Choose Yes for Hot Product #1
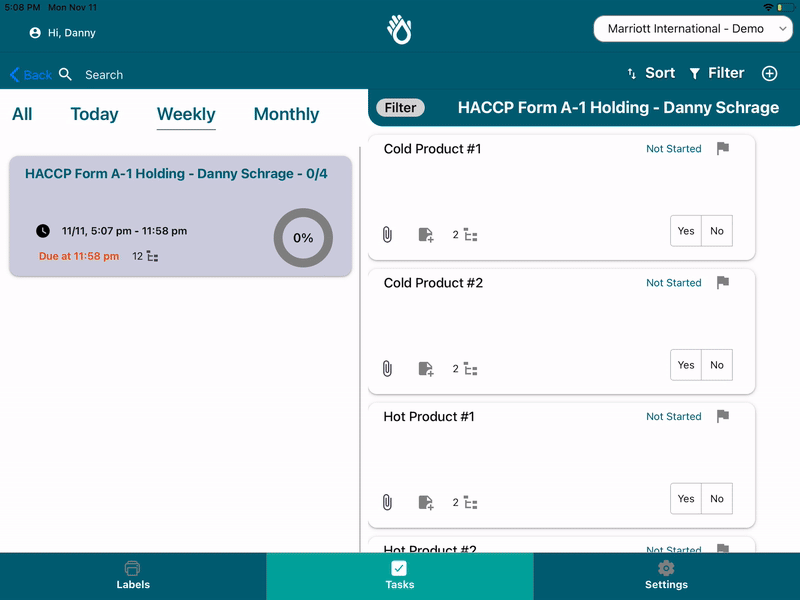 (686, 498)
